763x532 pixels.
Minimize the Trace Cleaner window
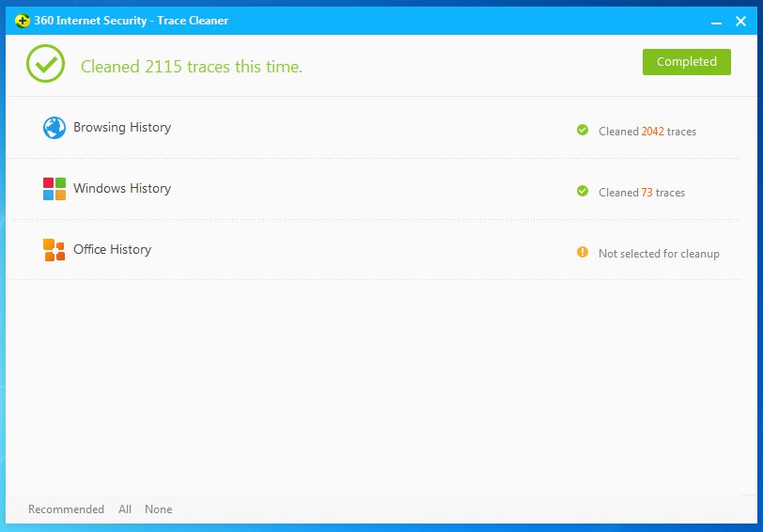716,22
